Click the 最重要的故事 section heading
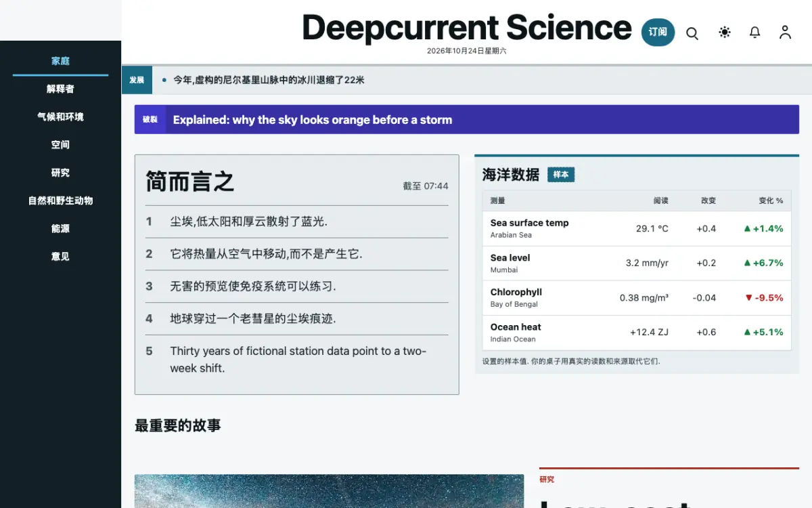 (178, 425)
